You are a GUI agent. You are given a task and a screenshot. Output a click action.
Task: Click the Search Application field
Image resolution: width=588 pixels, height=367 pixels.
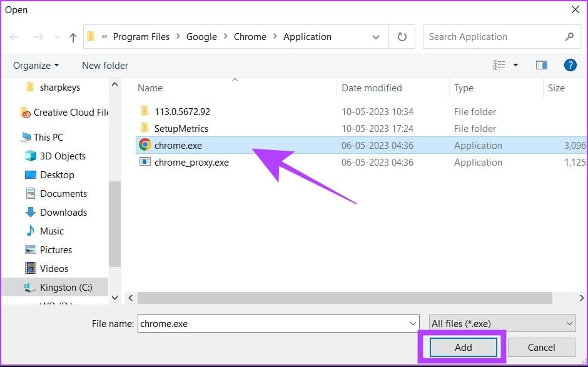pos(502,37)
